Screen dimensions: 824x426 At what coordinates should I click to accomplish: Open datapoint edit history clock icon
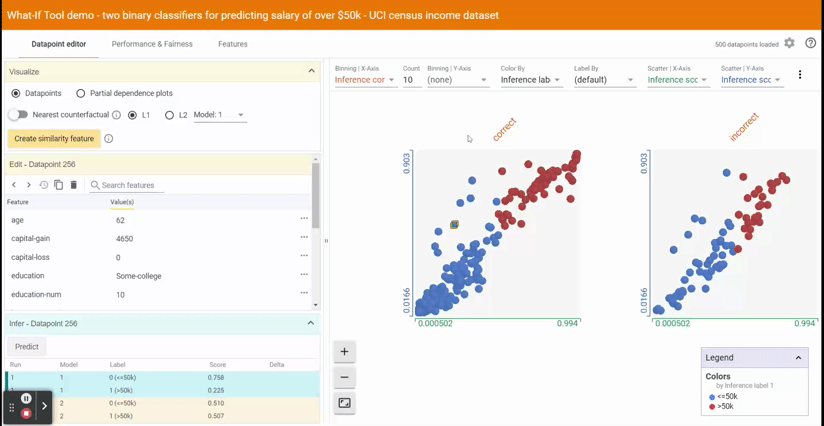tap(44, 185)
